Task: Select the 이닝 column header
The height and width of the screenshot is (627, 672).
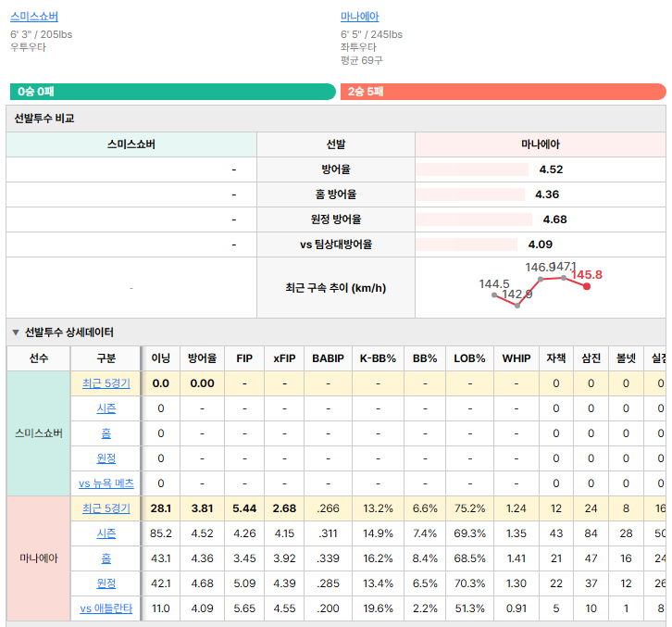Action: coord(161,358)
